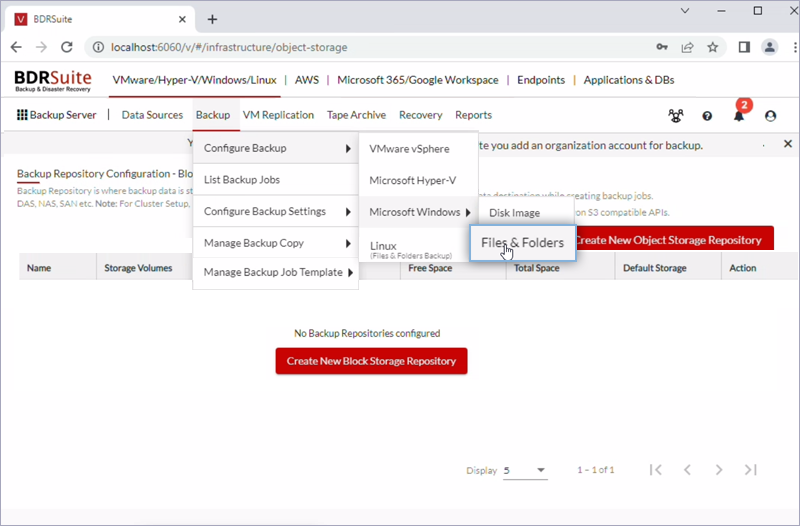Click the Default Storage column header

point(655,268)
